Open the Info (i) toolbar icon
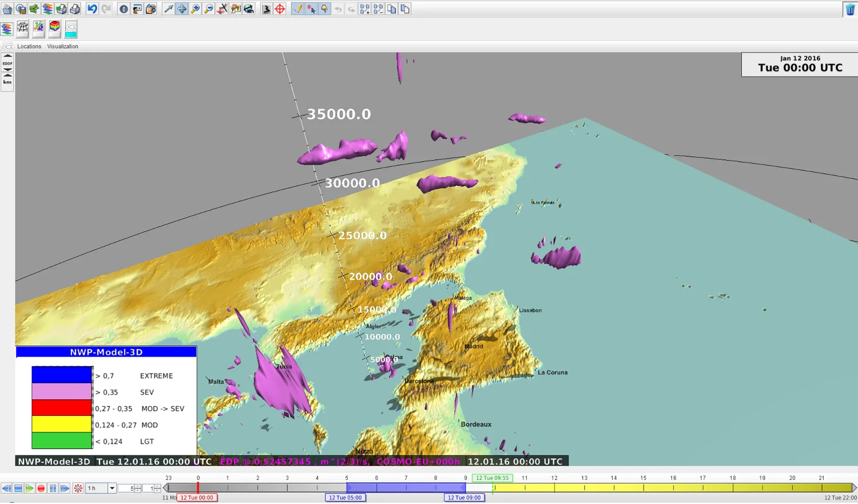The width and height of the screenshot is (858, 504). 124,9
